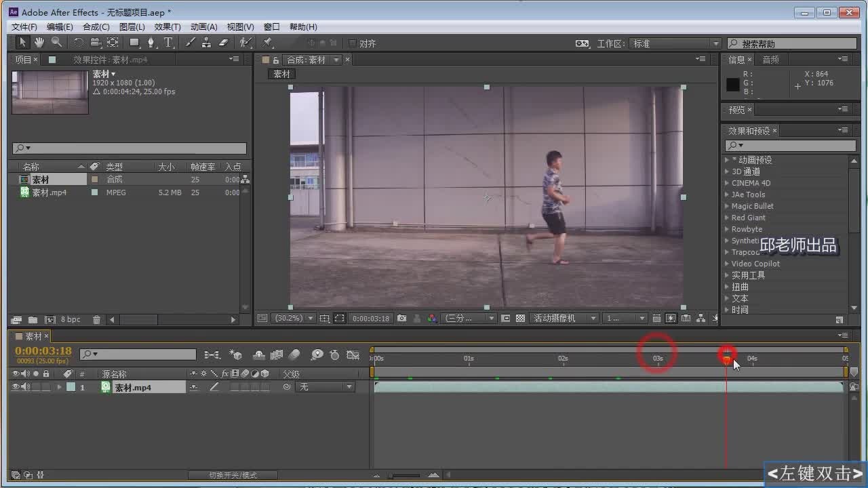868x488 pixels.
Task: Click the timeline zoom slider
Action: click(x=406, y=475)
